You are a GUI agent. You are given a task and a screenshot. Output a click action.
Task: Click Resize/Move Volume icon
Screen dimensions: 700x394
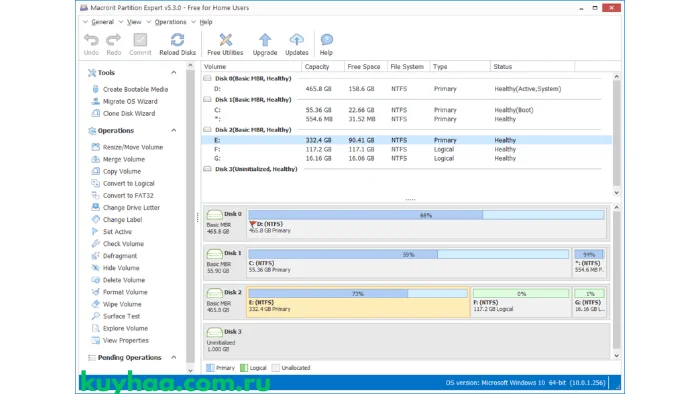click(95, 147)
